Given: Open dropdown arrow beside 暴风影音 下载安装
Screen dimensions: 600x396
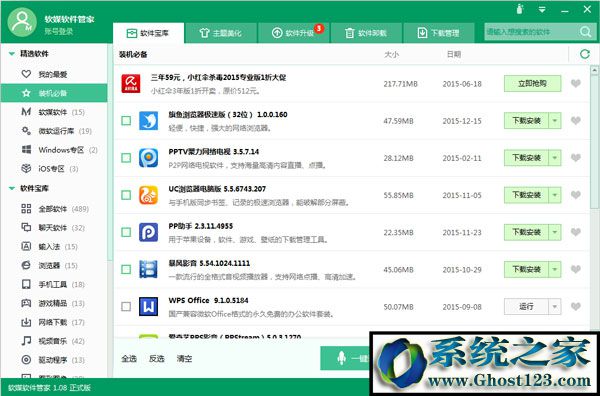Looking at the screenshot, I should click(x=555, y=269).
